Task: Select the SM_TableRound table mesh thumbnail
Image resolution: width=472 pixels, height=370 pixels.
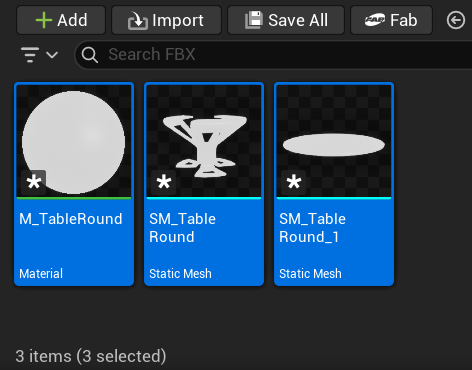Action: pos(204,141)
